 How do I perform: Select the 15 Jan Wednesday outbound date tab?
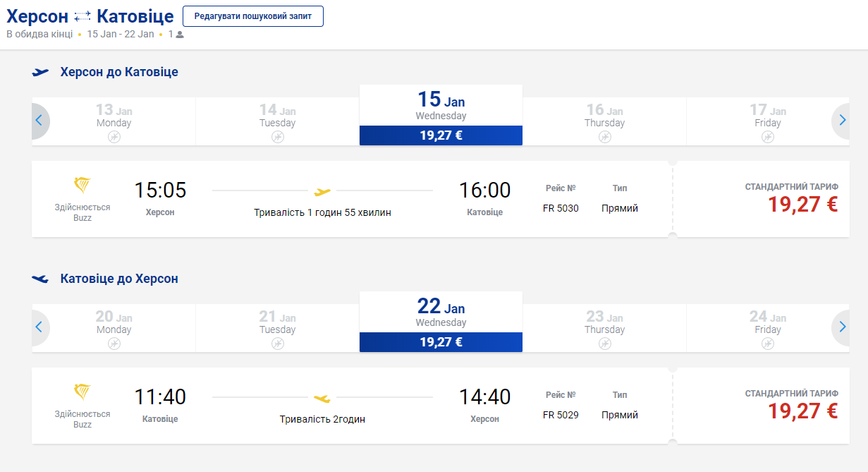pos(441,115)
